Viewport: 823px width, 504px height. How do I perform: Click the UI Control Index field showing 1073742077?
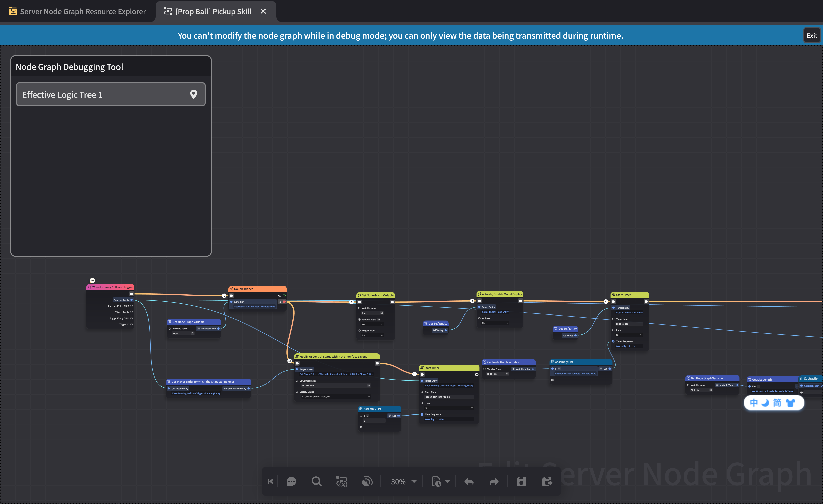tap(336, 386)
